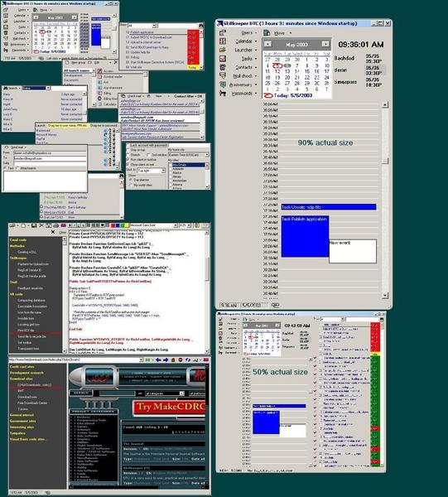Viewport: 448px width, 497px height.
Task: Close the code tree panel with X
Action: (53, 232)
